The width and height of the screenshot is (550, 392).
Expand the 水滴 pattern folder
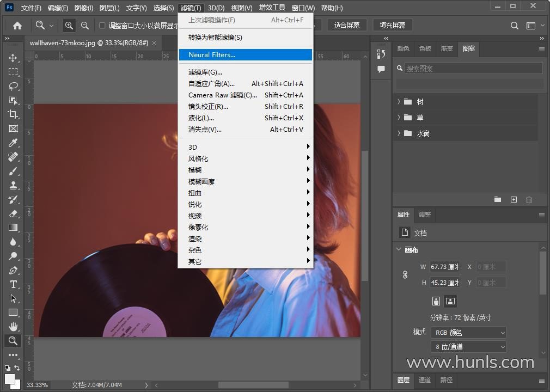[x=399, y=133]
